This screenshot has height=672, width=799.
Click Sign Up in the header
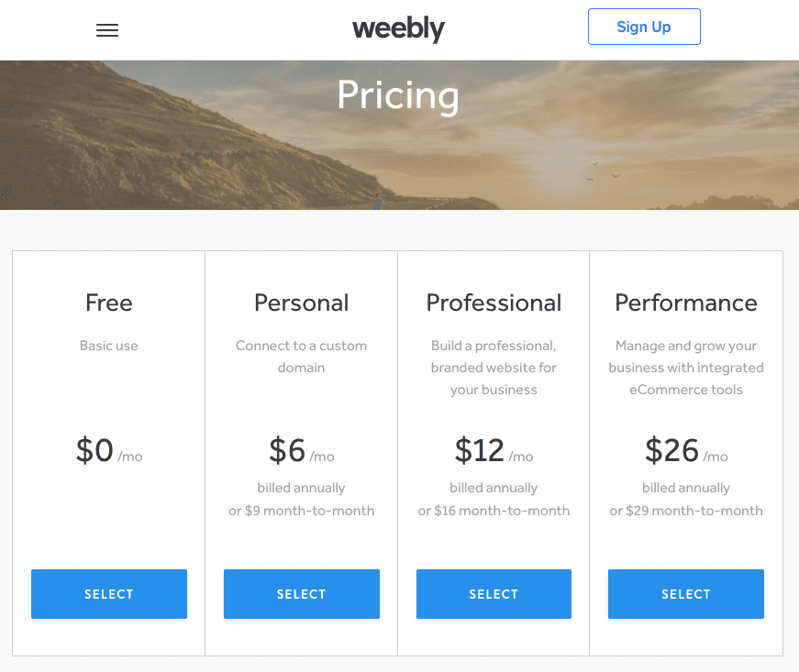click(644, 27)
